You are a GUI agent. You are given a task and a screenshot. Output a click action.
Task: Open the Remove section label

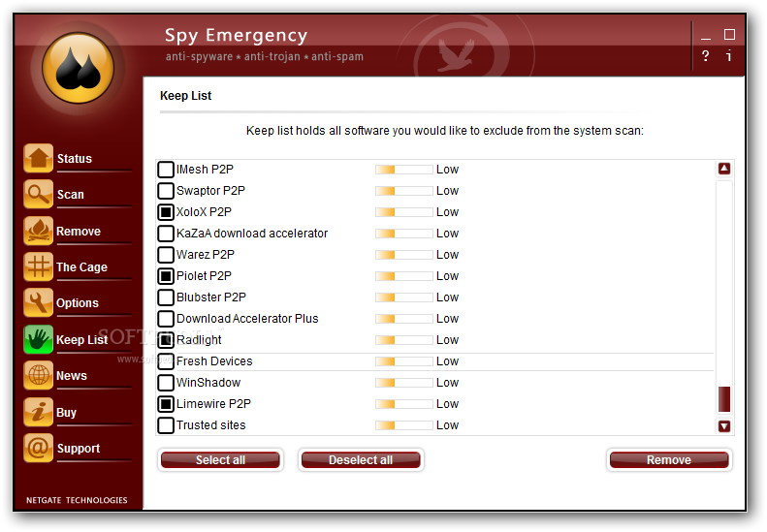[x=79, y=232]
